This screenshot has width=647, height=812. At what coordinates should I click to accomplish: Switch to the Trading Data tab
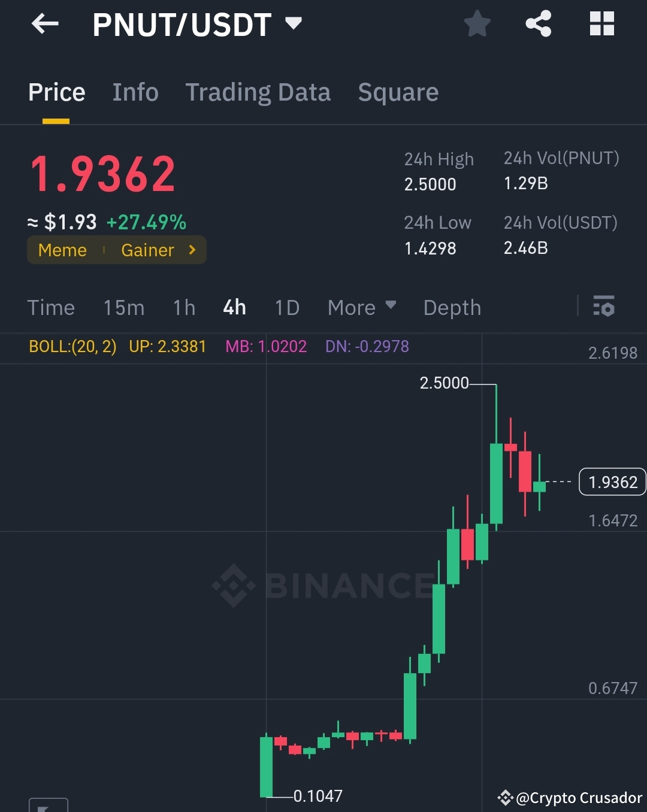(x=258, y=92)
